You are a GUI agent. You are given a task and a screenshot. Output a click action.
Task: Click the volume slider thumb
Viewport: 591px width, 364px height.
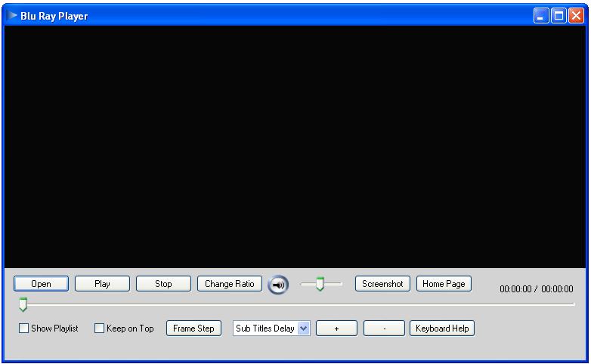coord(320,284)
